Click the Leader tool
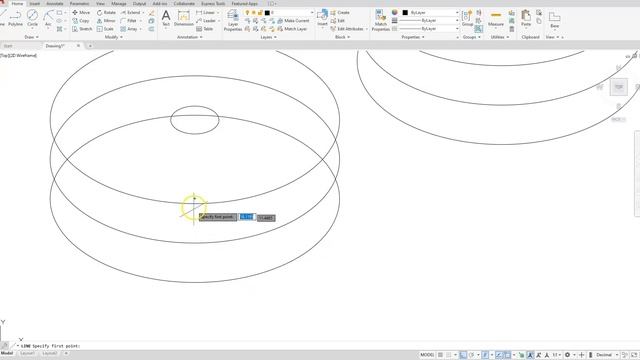 point(206,20)
